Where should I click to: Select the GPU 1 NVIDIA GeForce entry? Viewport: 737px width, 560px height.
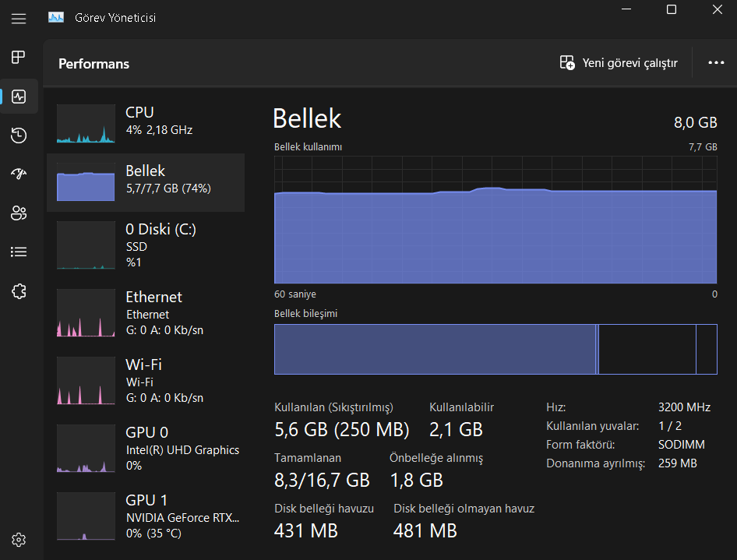point(146,516)
